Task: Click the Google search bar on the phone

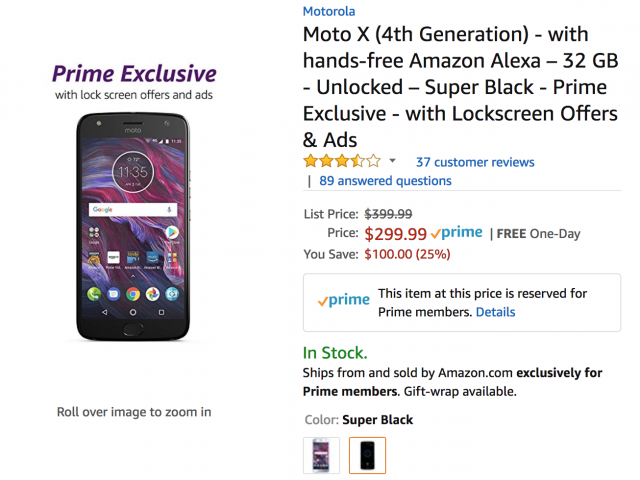Action: coord(127,210)
